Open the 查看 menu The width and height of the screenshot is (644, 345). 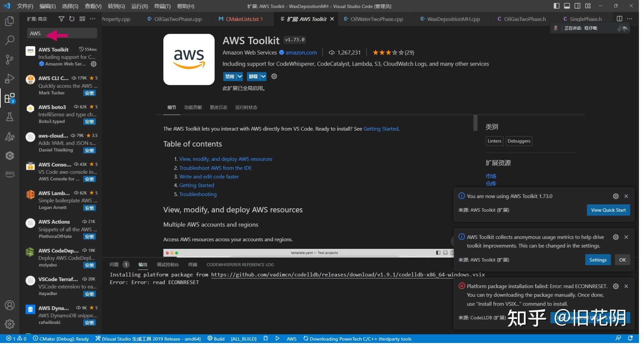click(93, 6)
